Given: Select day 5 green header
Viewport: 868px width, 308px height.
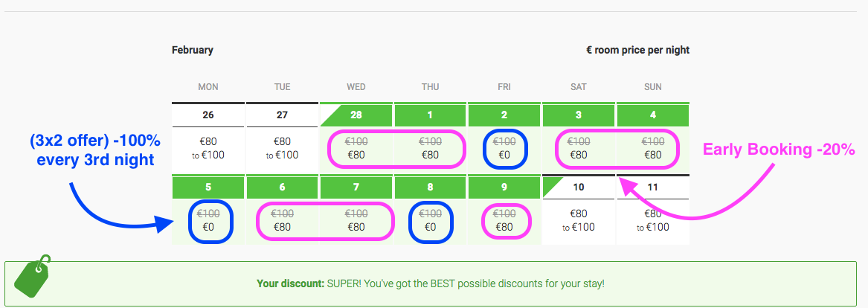Looking at the screenshot, I should pyautogui.click(x=208, y=187).
